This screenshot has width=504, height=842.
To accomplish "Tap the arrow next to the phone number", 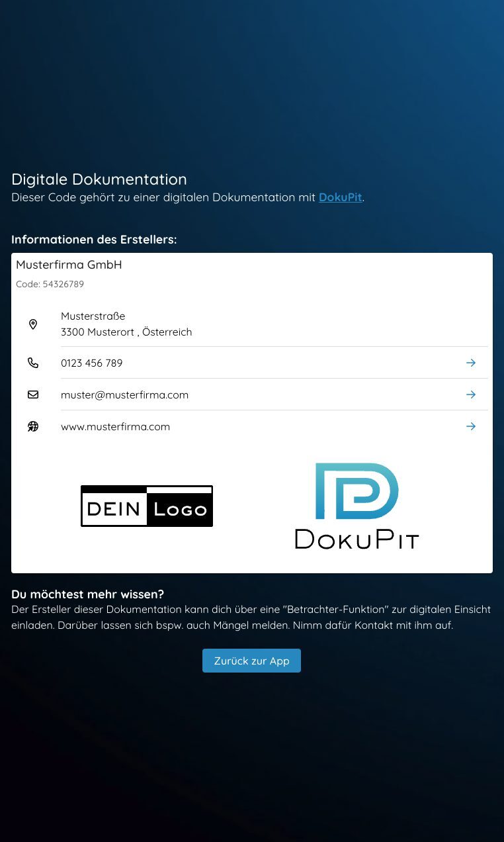I will [471, 363].
